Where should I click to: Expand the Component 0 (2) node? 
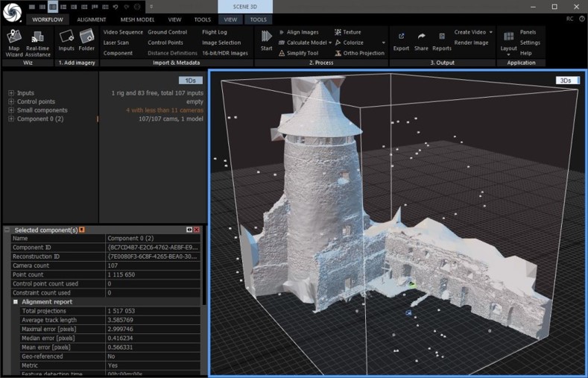click(11, 119)
